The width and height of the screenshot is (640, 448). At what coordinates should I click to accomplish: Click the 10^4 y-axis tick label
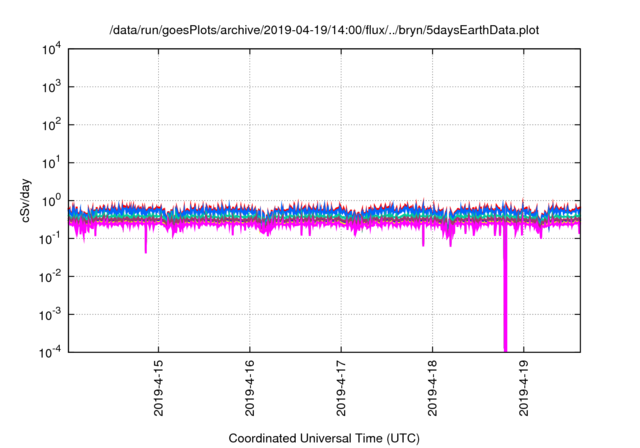[x=51, y=49]
